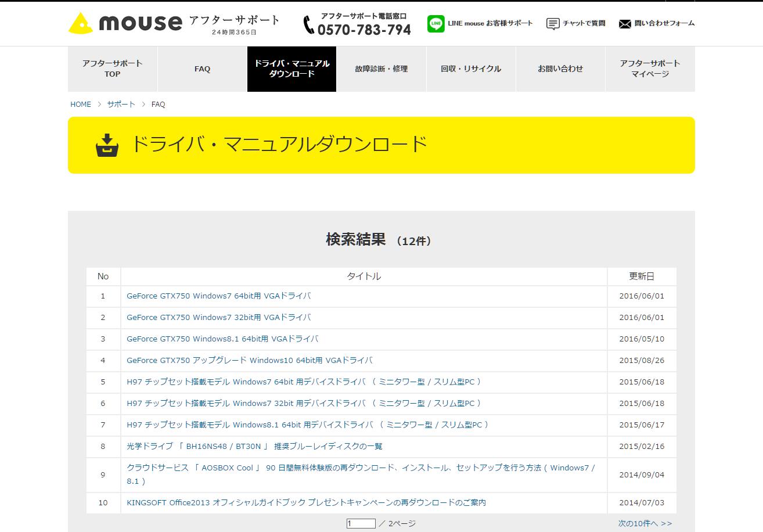Screen dimensions: 763x532
Task: Open 光学ドライブ BH16NS48 / BT30N link
Action: point(254,447)
